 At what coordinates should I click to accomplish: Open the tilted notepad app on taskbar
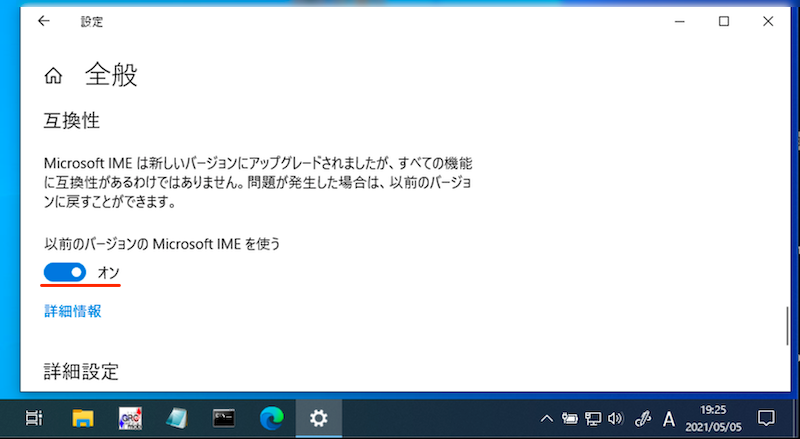(176, 417)
